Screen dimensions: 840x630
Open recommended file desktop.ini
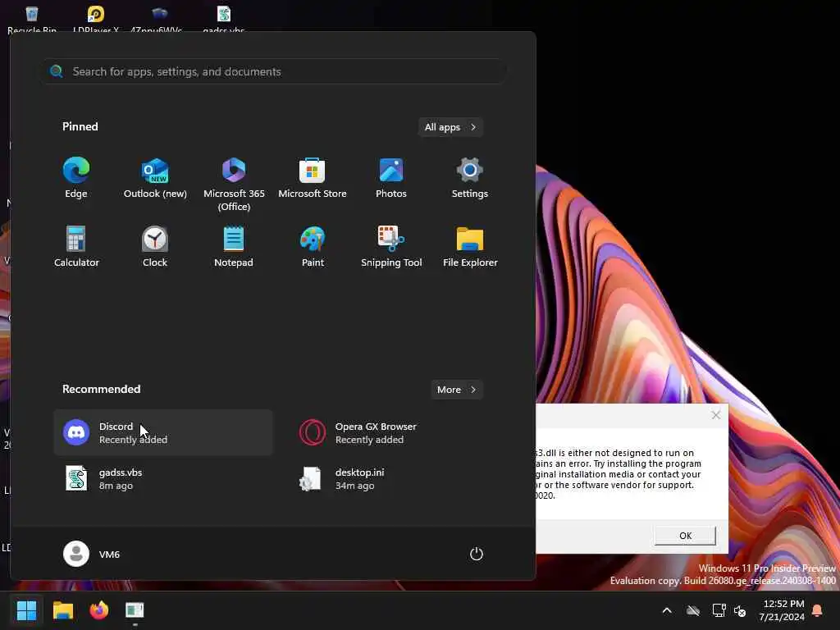pos(399,478)
